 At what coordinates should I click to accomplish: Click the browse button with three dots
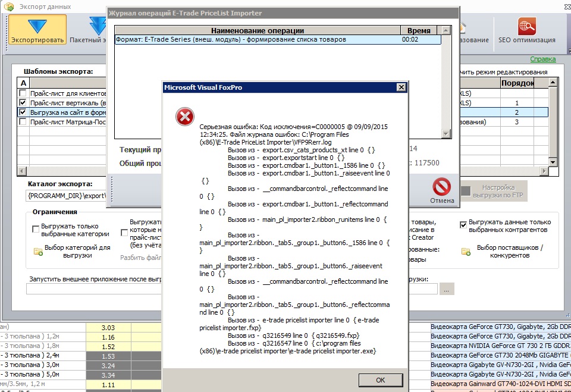pos(447,289)
